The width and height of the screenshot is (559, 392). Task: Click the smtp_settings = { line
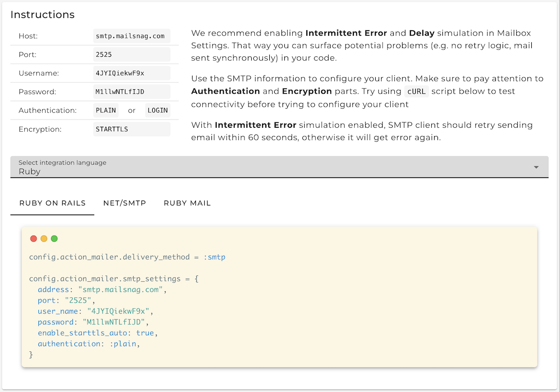coord(114,279)
